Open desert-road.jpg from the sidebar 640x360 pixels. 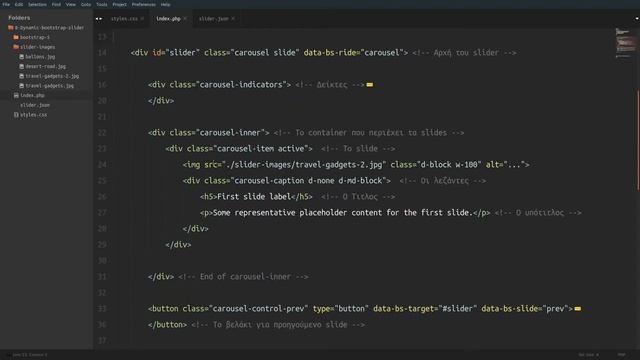click(45, 66)
